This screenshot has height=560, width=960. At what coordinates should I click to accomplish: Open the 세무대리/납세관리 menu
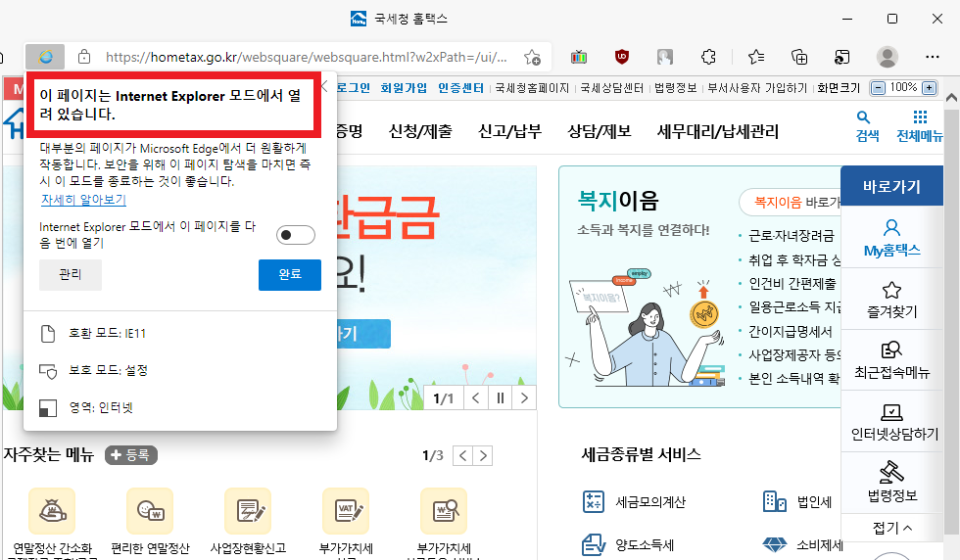(717, 131)
